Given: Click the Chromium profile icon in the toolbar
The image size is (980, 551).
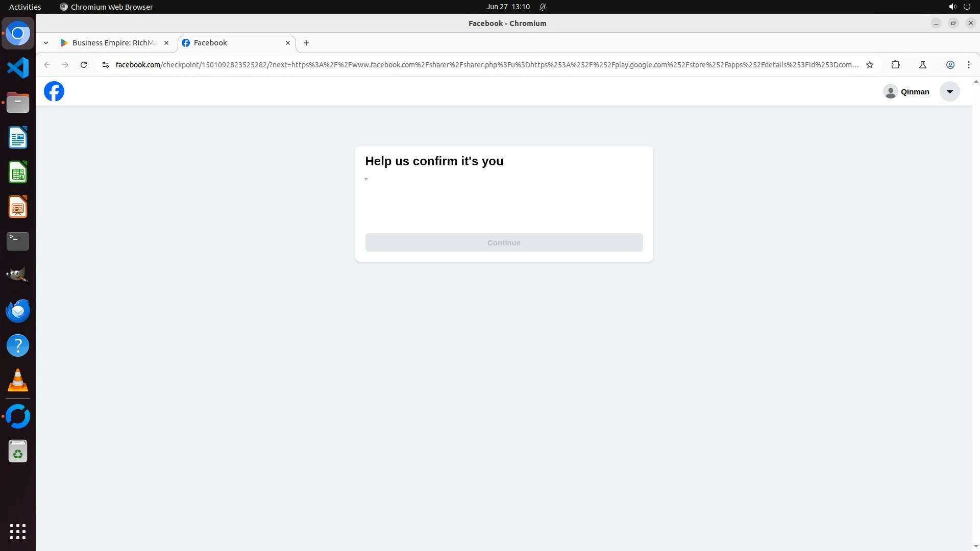Looking at the screenshot, I should click(950, 65).
